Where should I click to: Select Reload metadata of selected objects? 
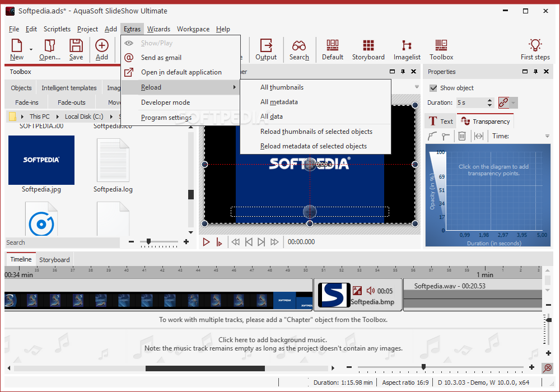316,146
